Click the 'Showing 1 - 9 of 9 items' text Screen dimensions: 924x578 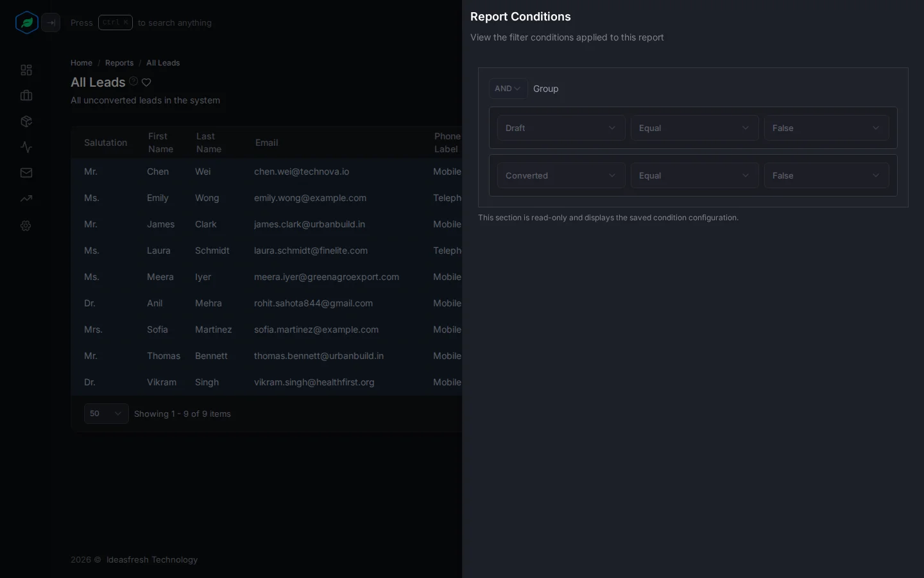[x=183, y=414]
